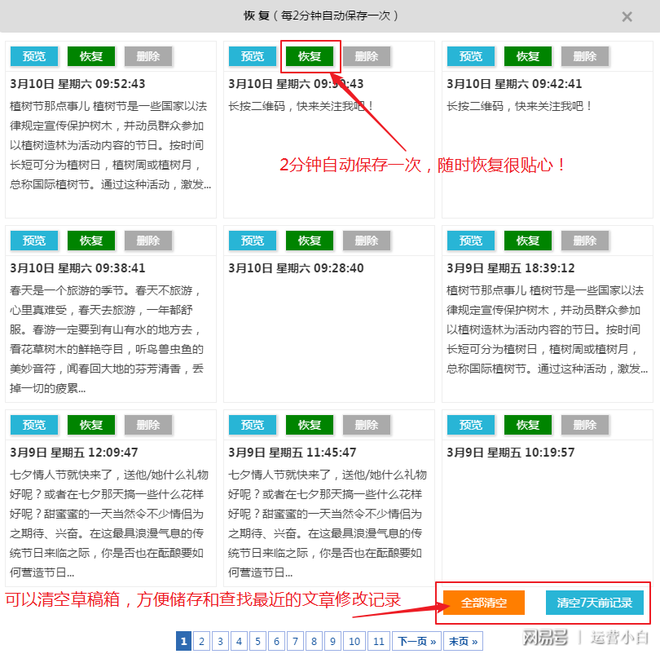Image resolution: width=660 pixels, height=654 pixels.
Task: Delete the 10:19:57 draft
Action: tap(585, 425)
